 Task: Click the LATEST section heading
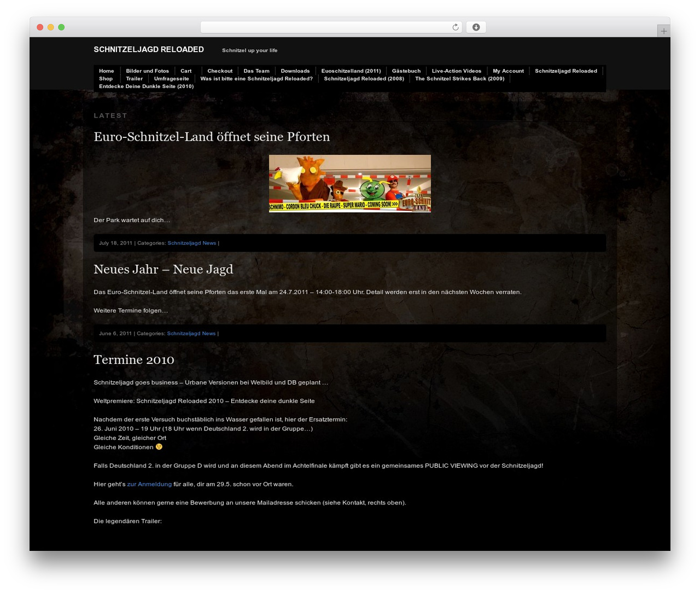tap(110, 115)
